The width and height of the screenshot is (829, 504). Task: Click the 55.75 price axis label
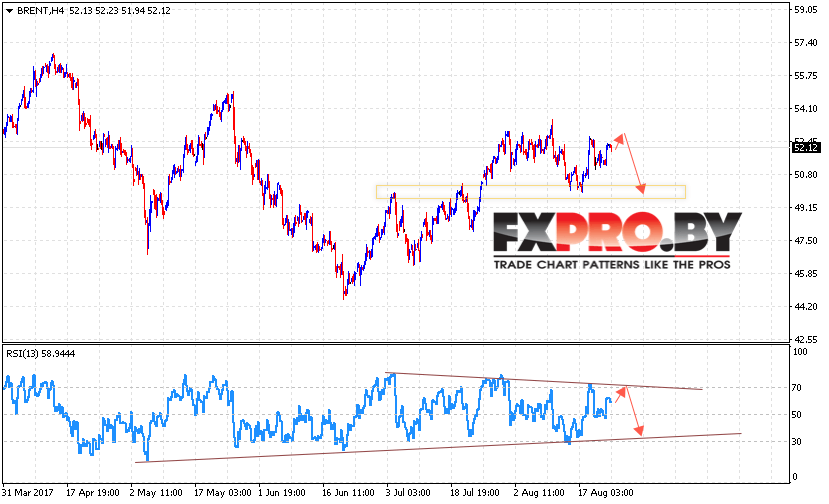click(806, 76)
